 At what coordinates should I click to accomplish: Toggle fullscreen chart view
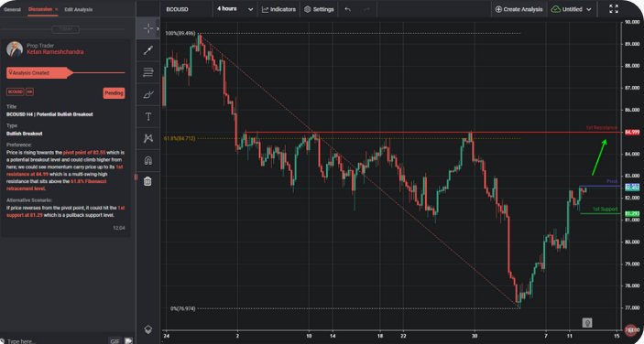point(614,9)
